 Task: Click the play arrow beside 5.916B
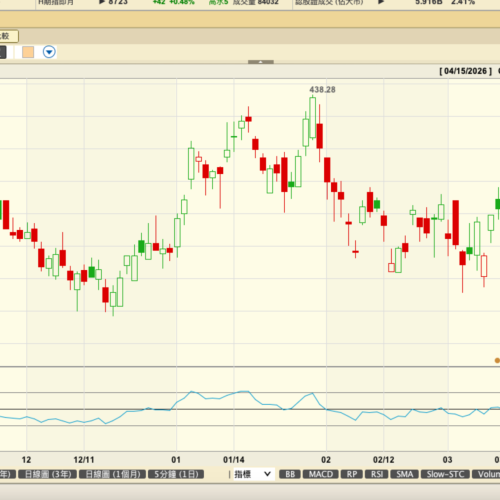click(381, 2)
